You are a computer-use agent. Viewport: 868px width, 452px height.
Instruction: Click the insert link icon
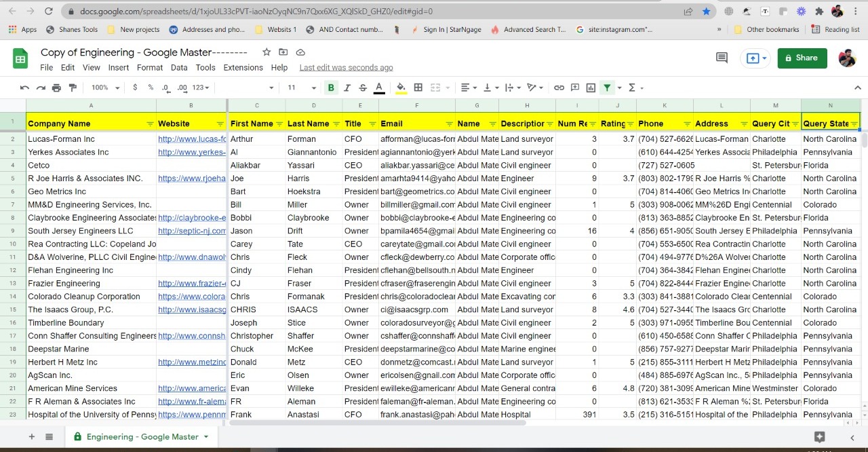(559, 88)
